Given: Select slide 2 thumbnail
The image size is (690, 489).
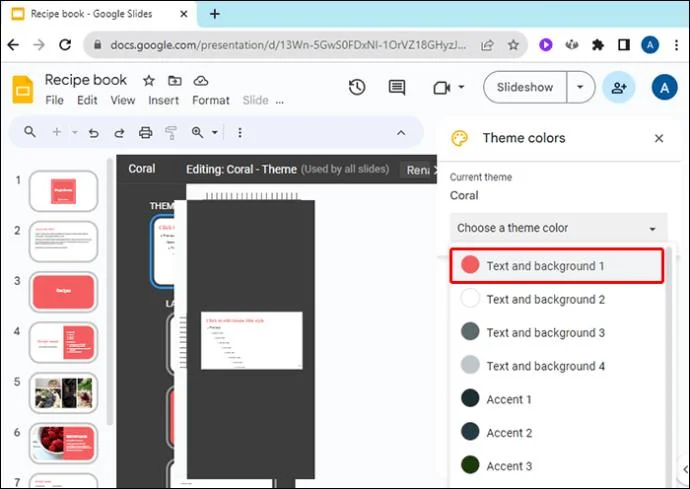Looking at the screenshot, I should (63, 242).
